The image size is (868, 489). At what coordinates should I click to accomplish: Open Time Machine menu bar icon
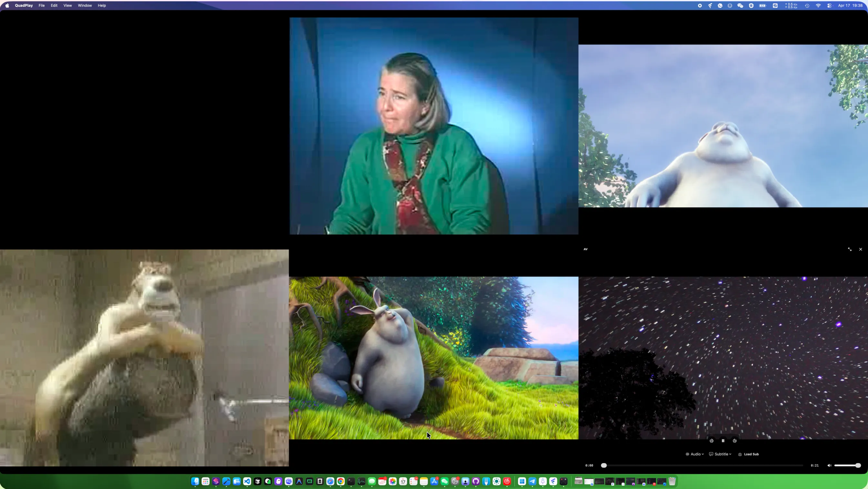tap(807, 5)
